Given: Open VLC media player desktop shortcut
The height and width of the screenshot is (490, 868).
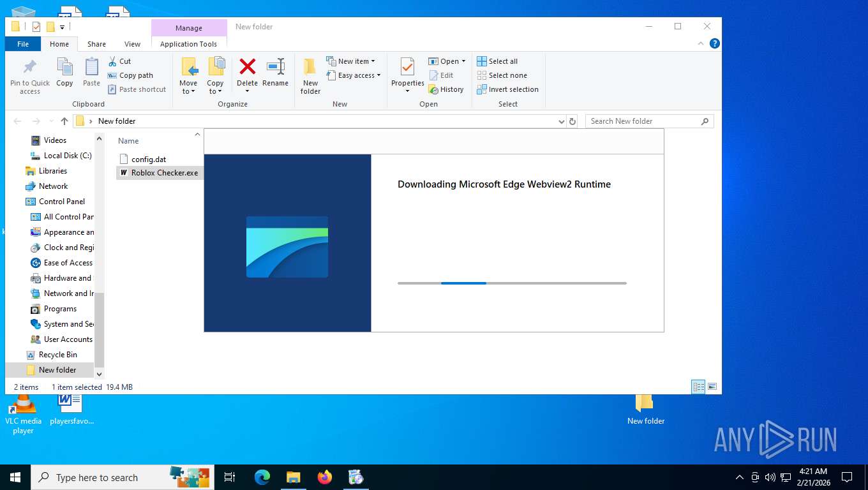Looking at the screenshot, I should point(23,414).
